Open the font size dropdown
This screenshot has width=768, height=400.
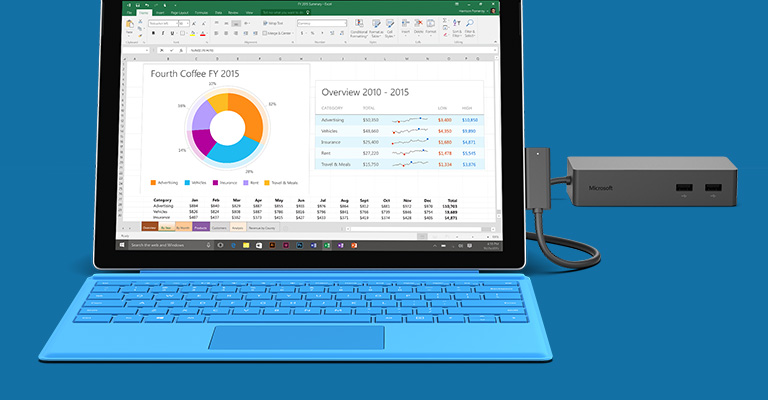click(x=188, y=24)
